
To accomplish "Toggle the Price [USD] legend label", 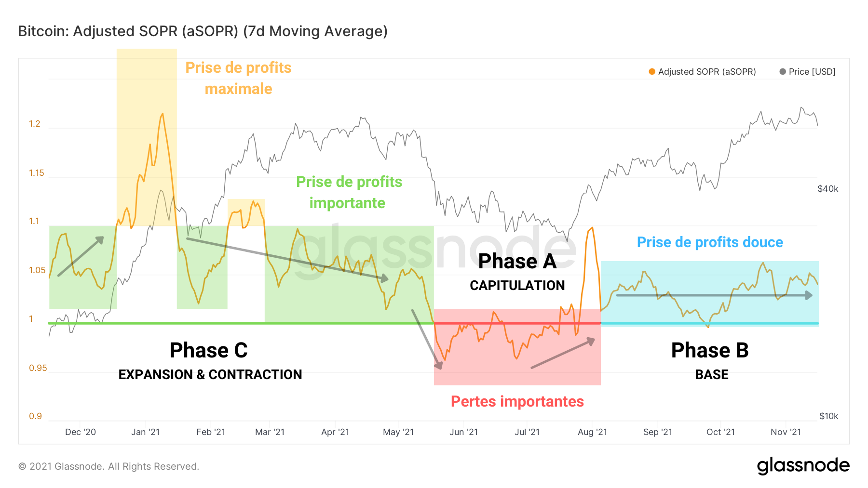I will (812, 72).
